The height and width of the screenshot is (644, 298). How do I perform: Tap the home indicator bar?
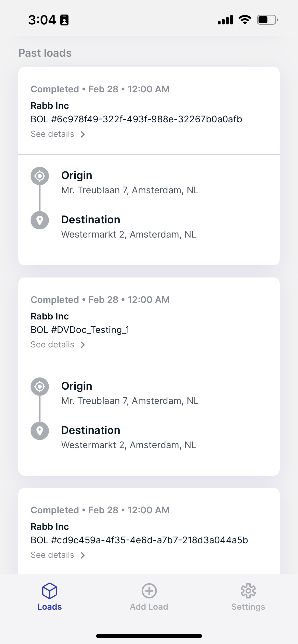click(x=149, y=636)
